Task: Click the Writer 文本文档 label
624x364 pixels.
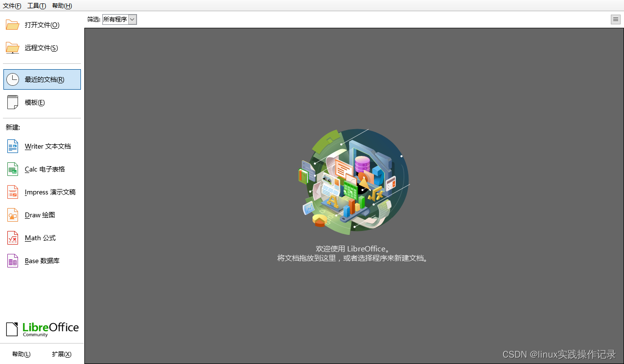Action: pos(48,146)
